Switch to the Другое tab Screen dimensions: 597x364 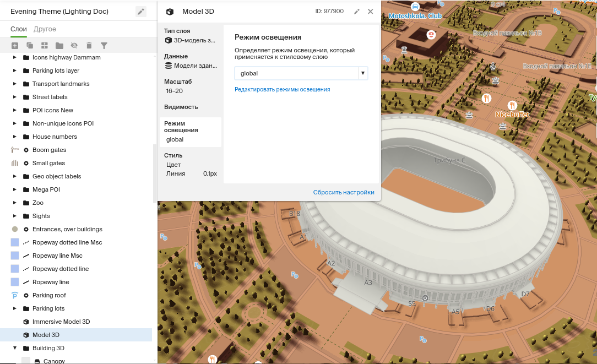(x=45, y=29)
